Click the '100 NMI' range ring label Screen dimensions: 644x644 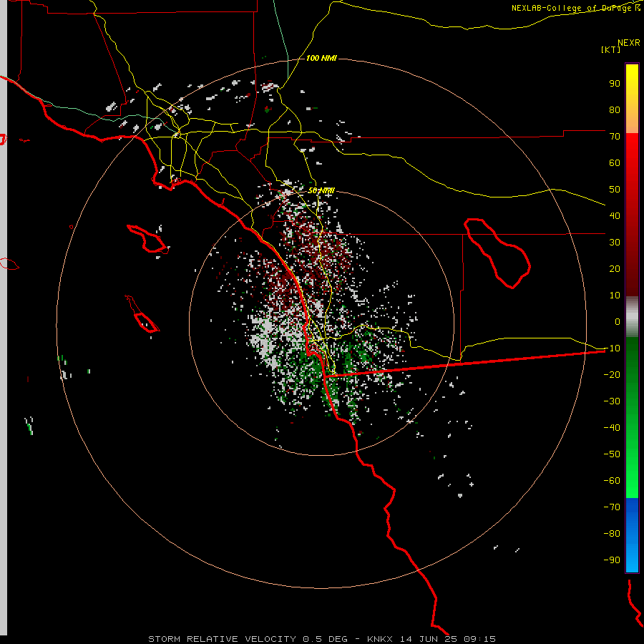(x=321, y=58)
